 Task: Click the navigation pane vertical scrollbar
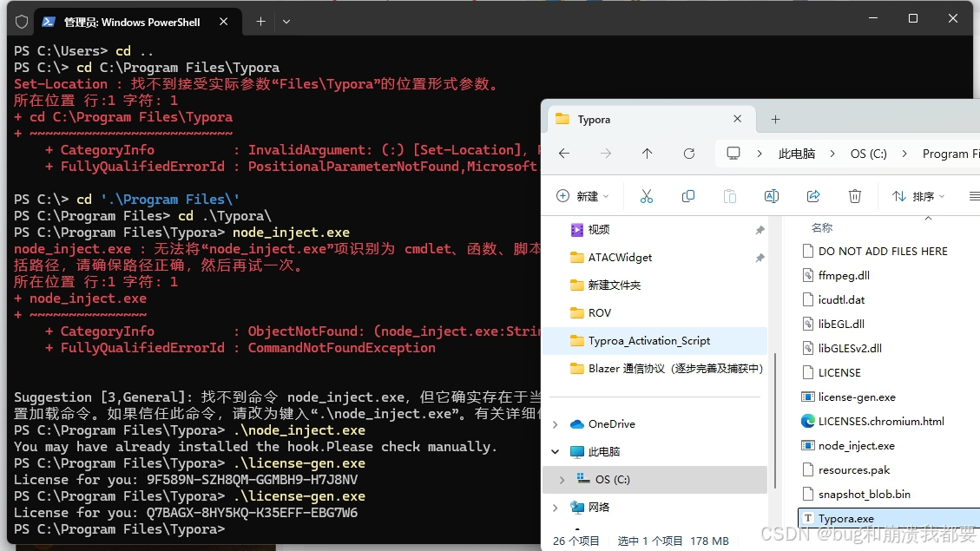[x=776, y=421]
